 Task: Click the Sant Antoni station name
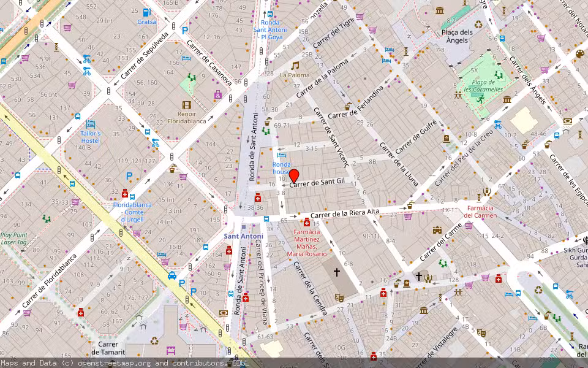(x=244, y=236)
